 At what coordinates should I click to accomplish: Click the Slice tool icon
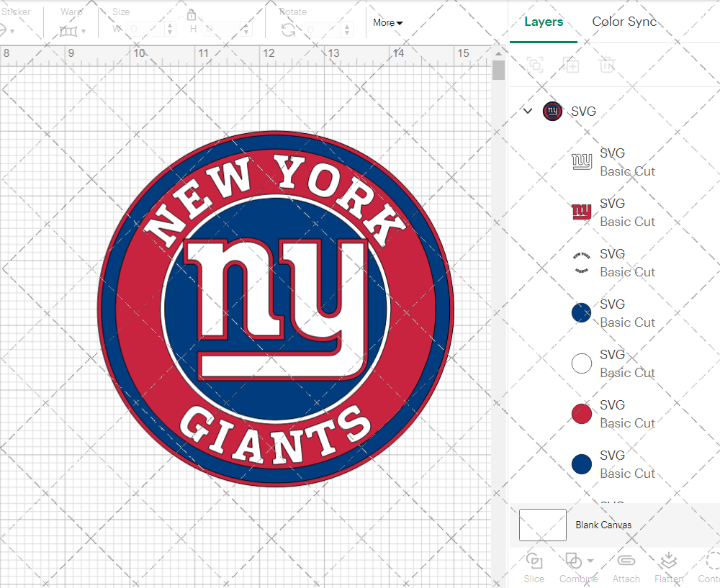pyautogui.click(x=534, y=561)
